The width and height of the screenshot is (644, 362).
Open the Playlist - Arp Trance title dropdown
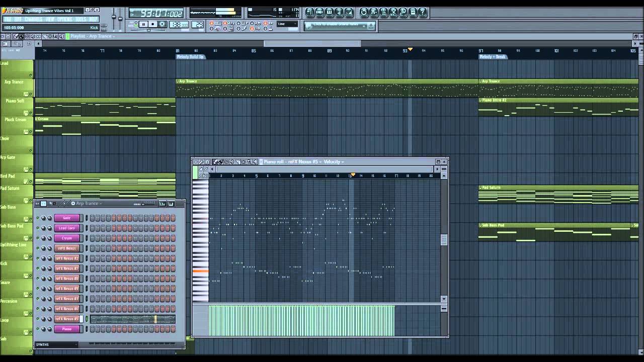coord(93,36)
